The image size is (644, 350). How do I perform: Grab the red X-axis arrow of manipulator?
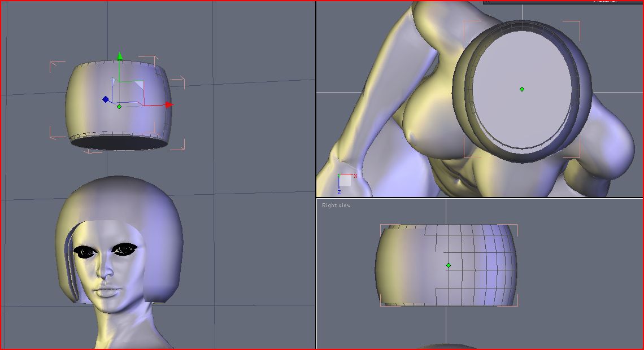[x=168, y=105]
